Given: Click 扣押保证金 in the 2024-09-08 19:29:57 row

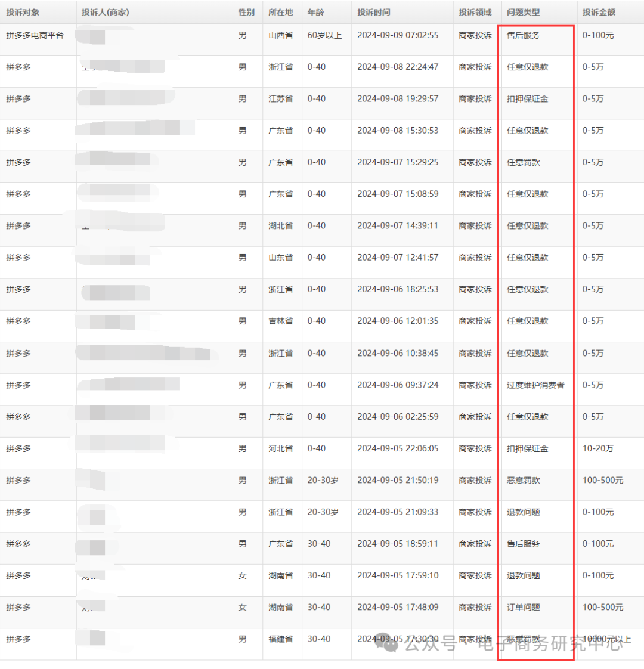Looking at the screenshot, I should point(528,99).
